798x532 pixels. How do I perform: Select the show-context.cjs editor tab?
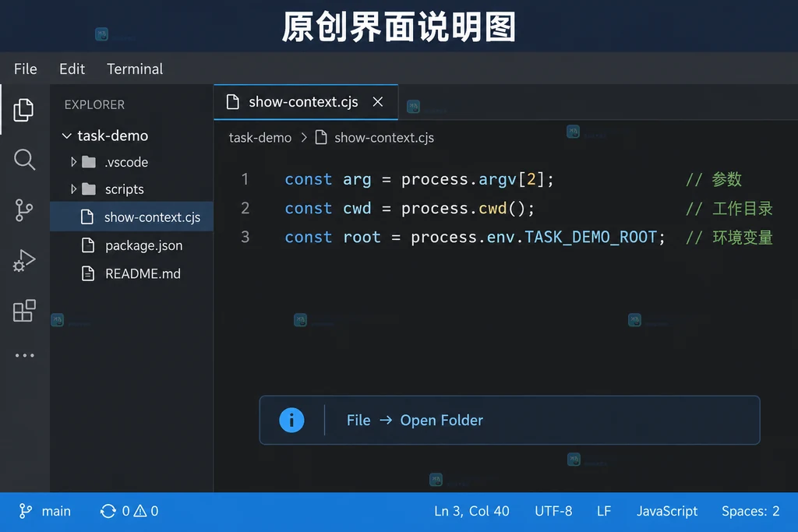coord(305,102)
